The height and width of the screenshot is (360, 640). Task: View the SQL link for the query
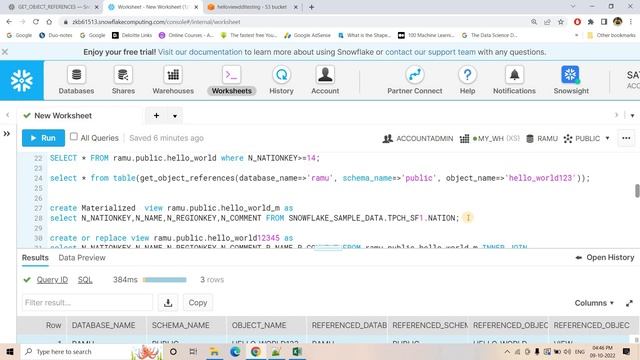point(85,280)
